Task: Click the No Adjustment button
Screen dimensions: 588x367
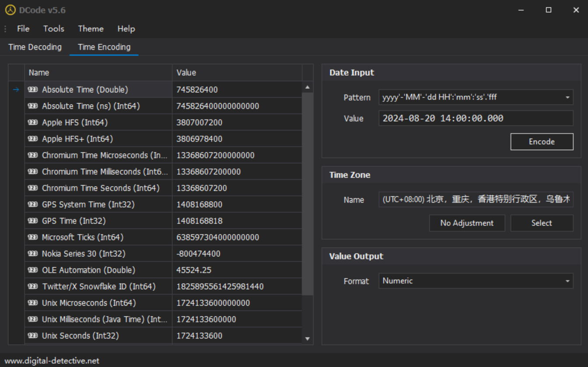Action: tap(467, 223)
